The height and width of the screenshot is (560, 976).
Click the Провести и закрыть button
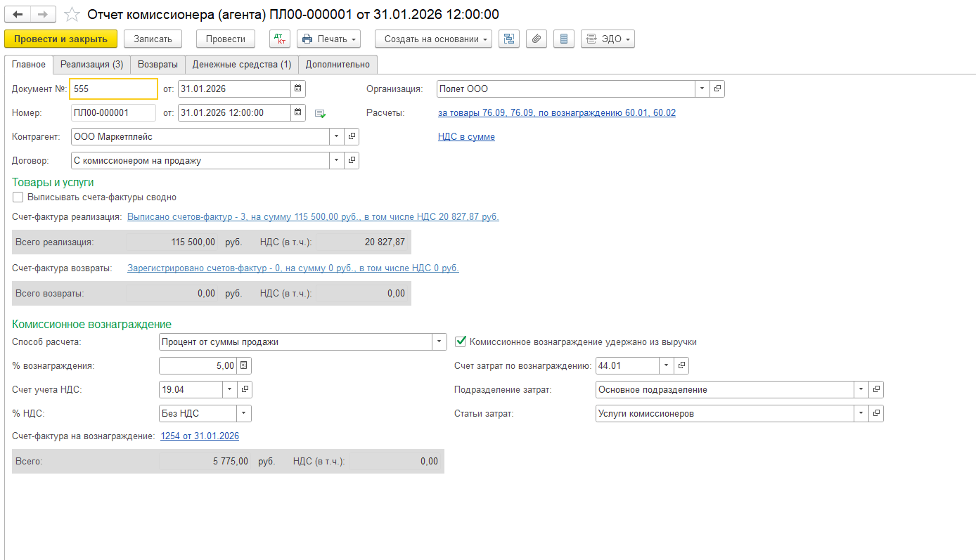click(x=60, y=39)
